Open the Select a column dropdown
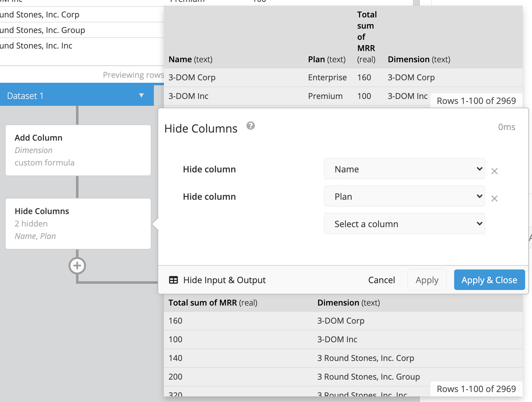532x402 pixels. pos(404,224)
